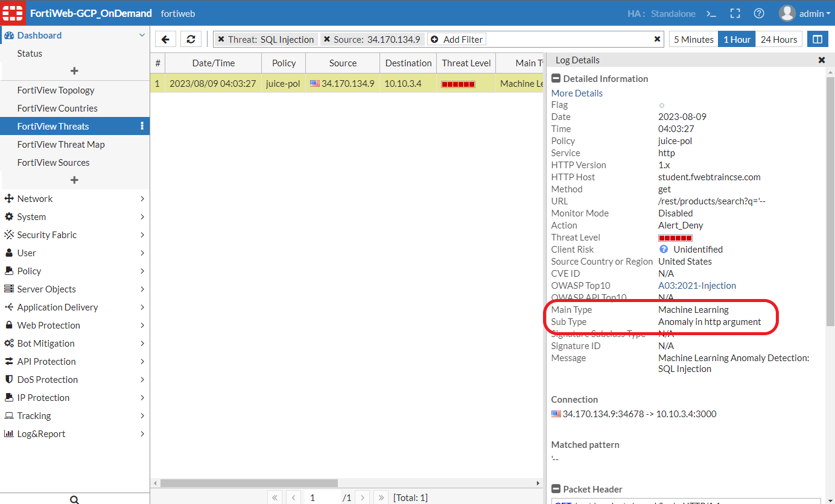
Task: Refresh the threat log list
Action: pos(191,39)
